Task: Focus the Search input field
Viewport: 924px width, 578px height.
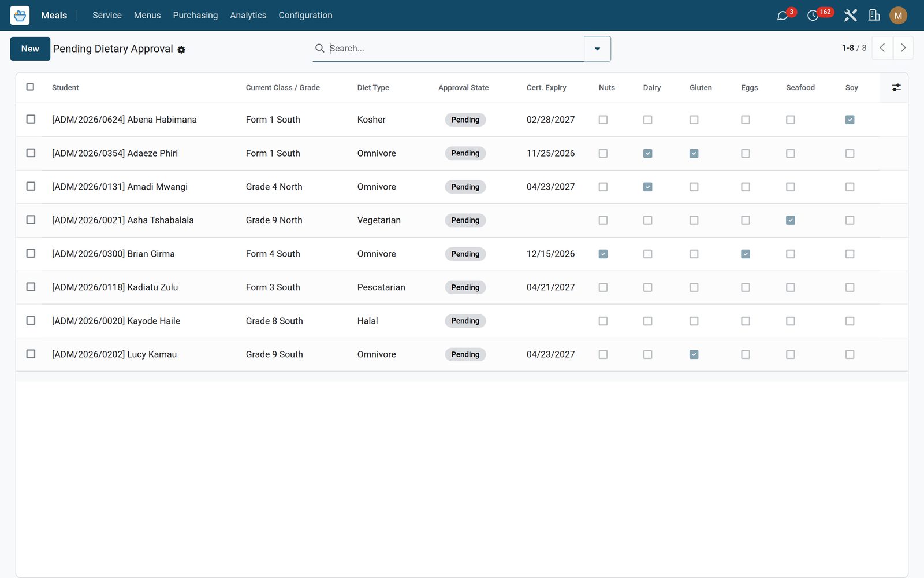Action: point(455,49)
